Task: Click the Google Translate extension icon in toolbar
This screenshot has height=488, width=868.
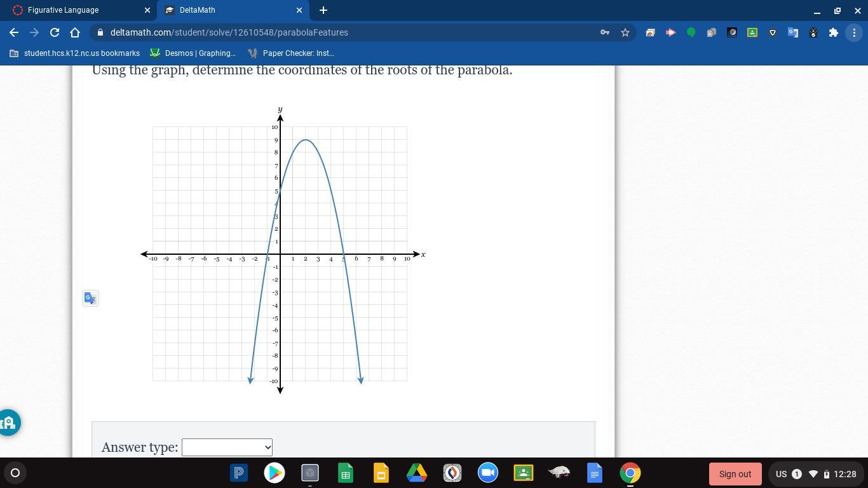Action: pos(793,32)
